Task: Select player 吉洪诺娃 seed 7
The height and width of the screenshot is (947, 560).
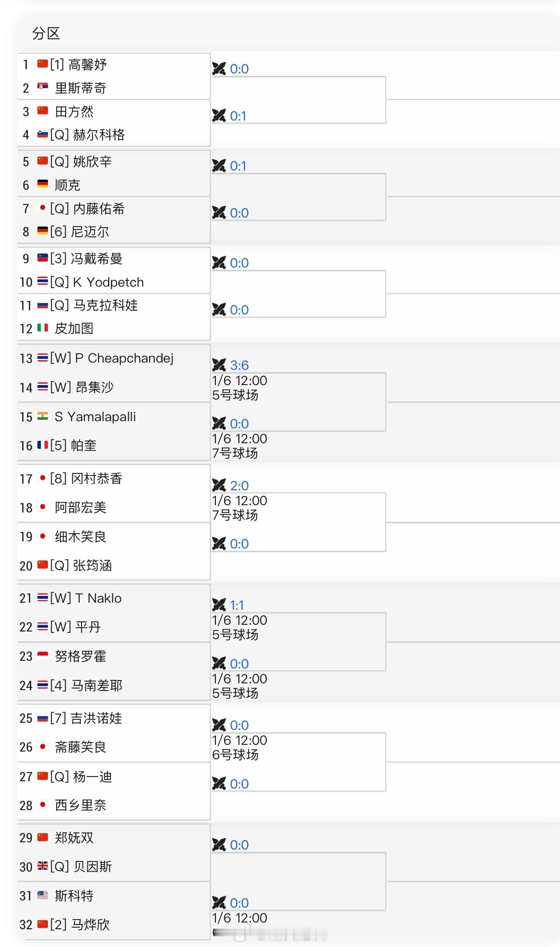Action: coord(96,718)
